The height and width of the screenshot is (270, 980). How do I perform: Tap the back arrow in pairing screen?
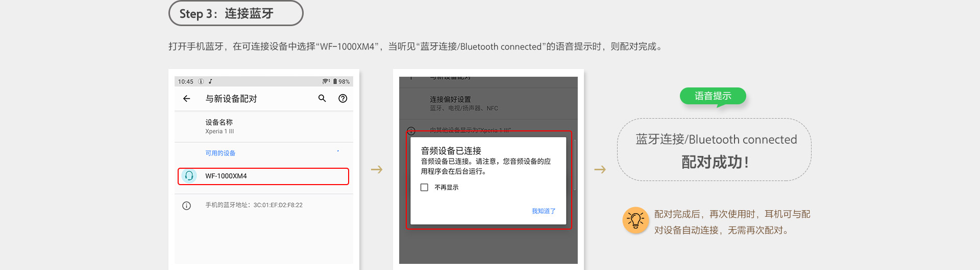tap(186, 99)
